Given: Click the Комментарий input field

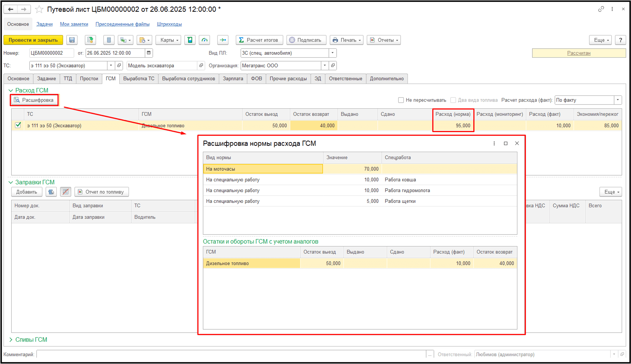Looking at the screenshot, I should tap(231, 354).
